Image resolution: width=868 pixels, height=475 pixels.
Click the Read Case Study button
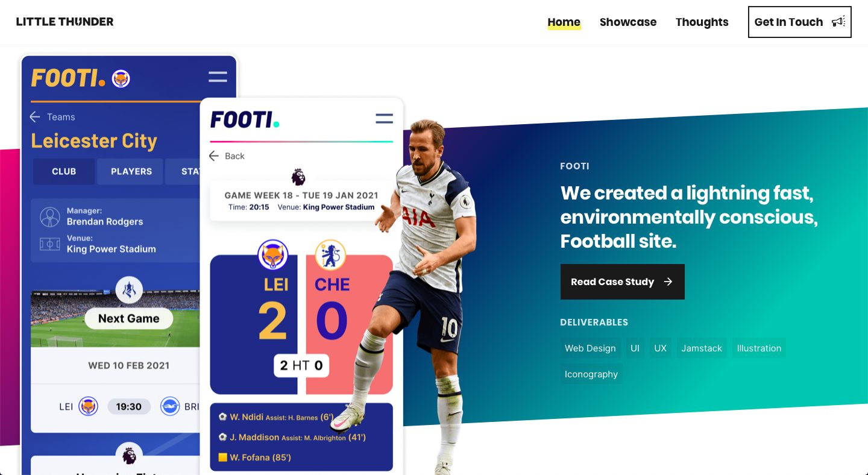(623, 282)
